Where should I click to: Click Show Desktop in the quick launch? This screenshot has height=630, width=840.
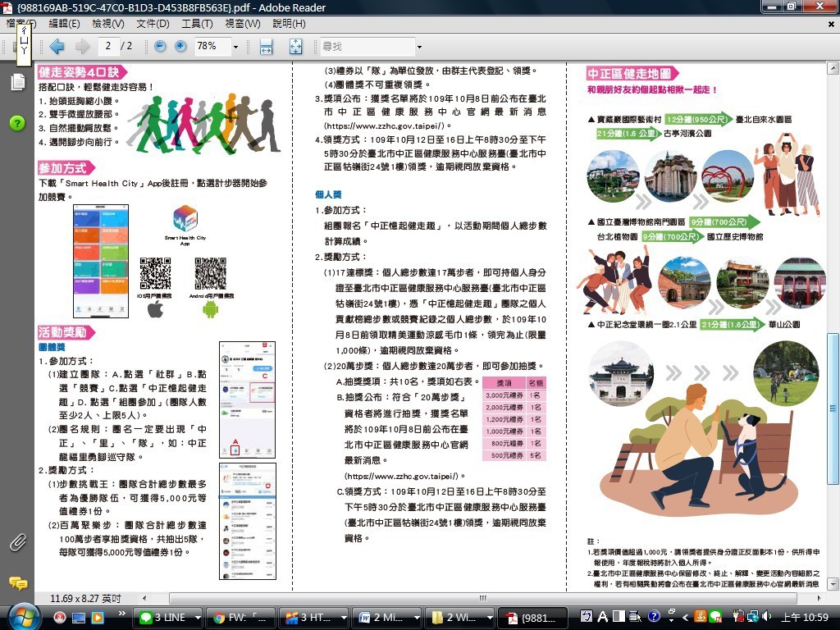(79, 618)
